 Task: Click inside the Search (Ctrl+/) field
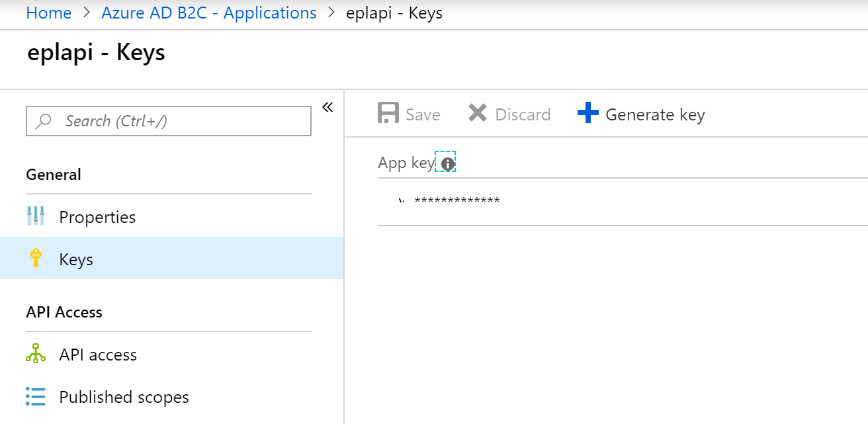pos(168,120)
